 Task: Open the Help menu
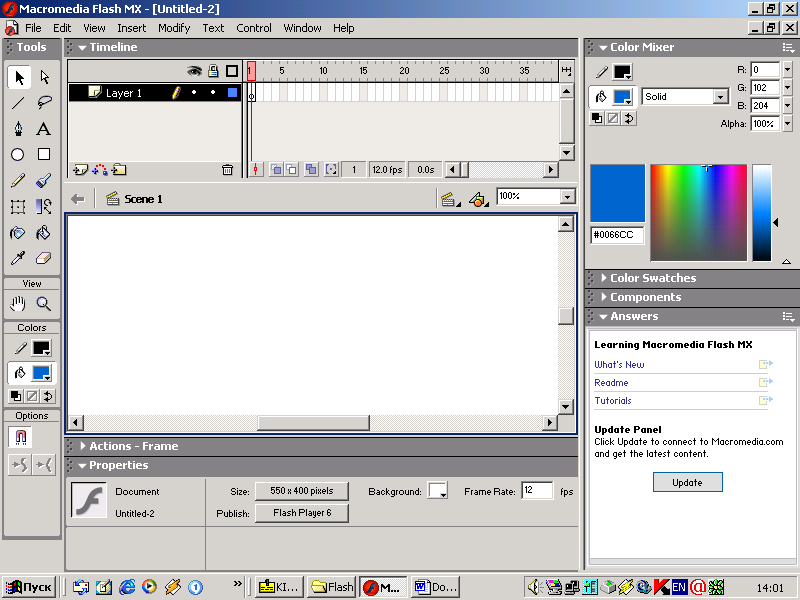coord(343,28)
